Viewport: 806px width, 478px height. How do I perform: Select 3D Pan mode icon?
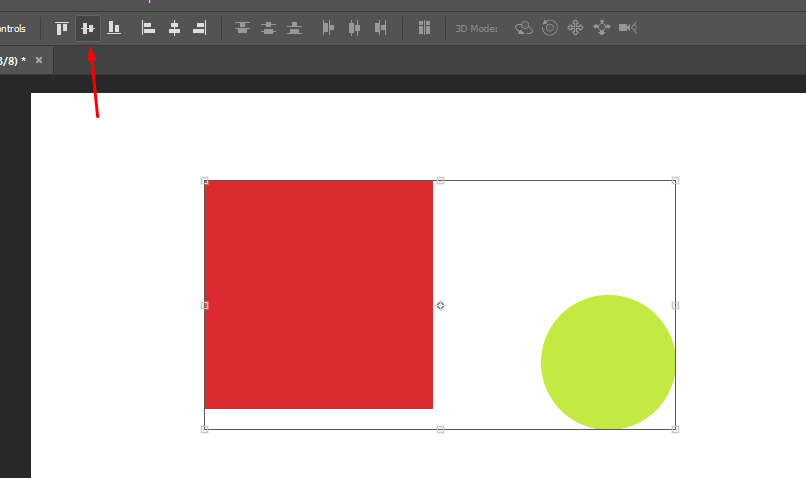pyautogui.click(x=575, y=28)
